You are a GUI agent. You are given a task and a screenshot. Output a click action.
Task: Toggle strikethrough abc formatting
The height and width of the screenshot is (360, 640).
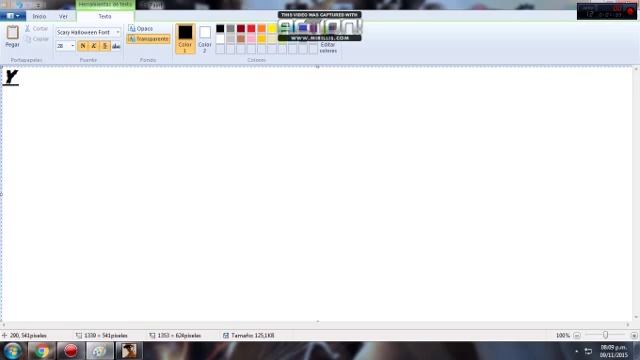[116, 46]
